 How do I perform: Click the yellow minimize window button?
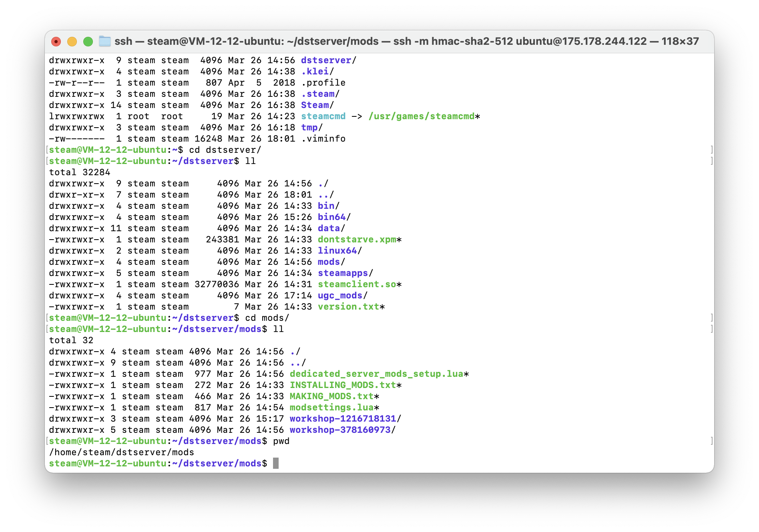pos(72,42)
